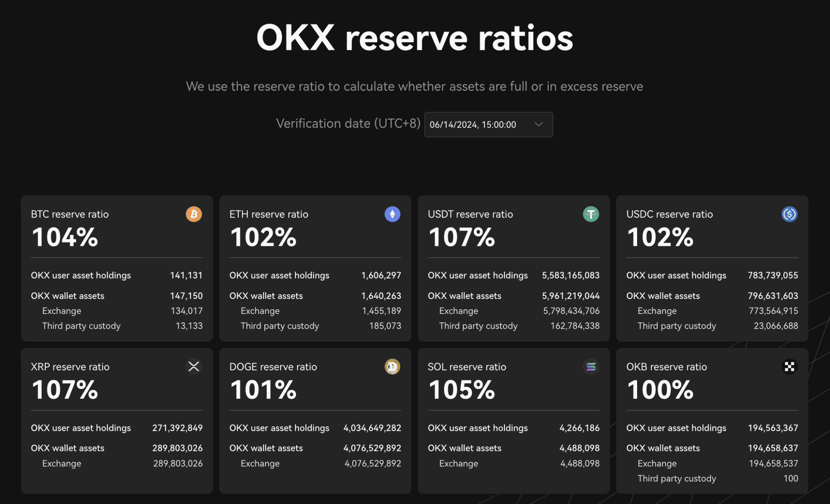
Task: Open the verification date dropdown
Action: 488,125
